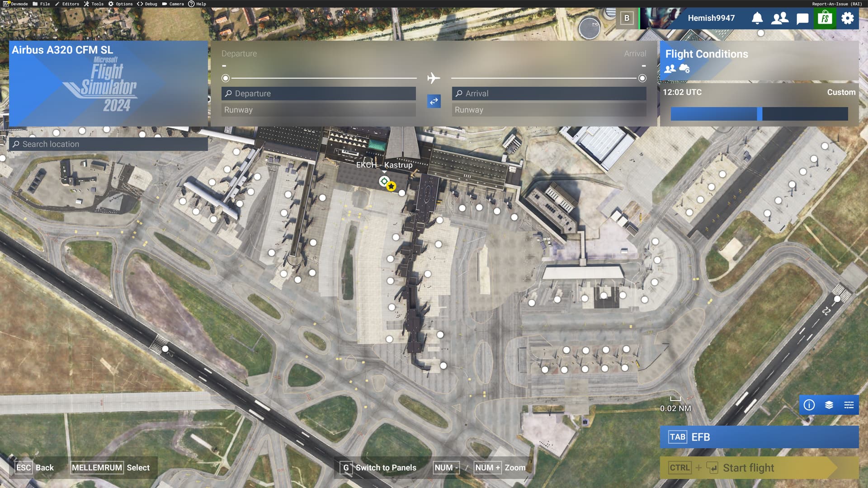Click the airport info circle icon

click(x=809, y=405)
